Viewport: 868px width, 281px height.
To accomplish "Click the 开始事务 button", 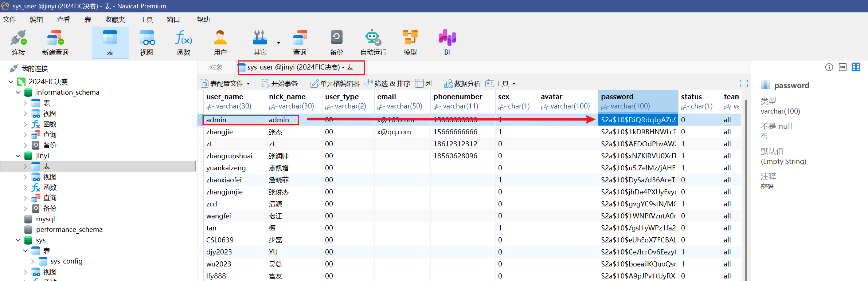I will pyautogui.click(x=280, y=84).
